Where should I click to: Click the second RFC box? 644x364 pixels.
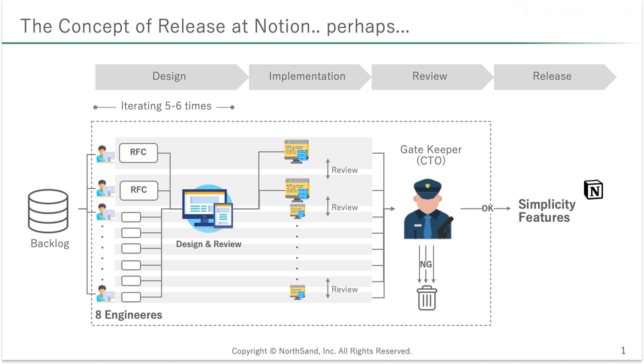[139, 190]
